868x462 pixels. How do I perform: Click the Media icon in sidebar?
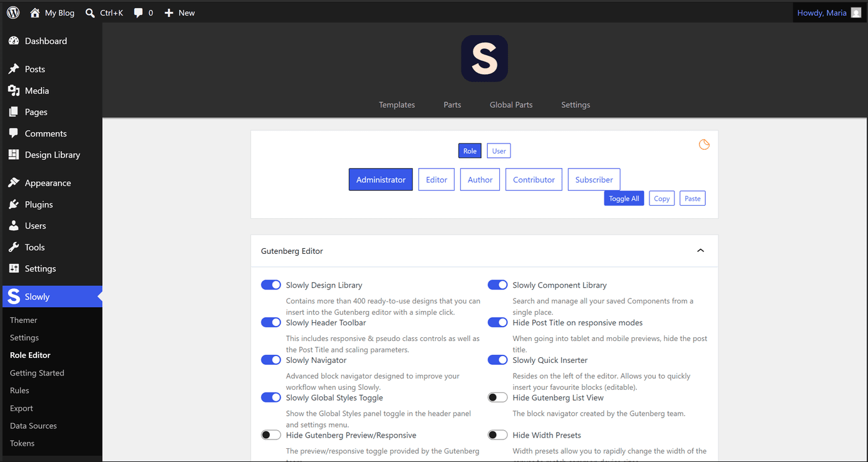point(14,90)
